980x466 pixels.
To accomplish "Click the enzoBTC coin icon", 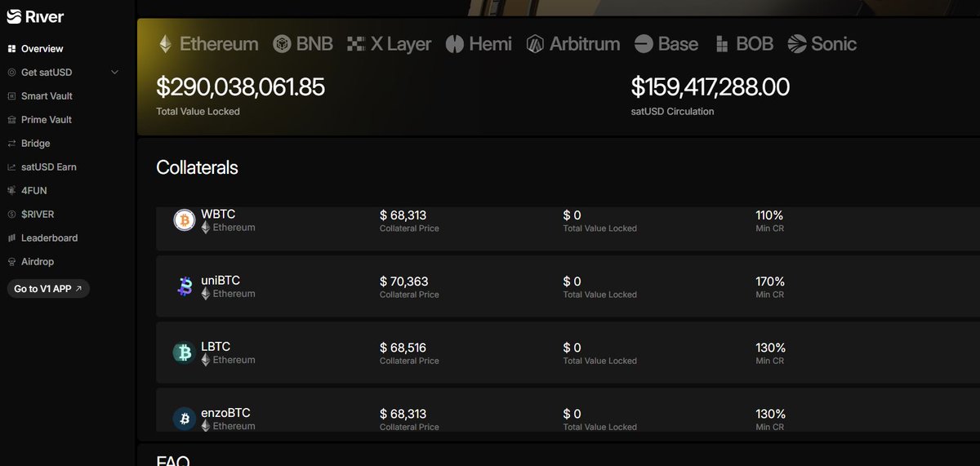I will [185, 419].
